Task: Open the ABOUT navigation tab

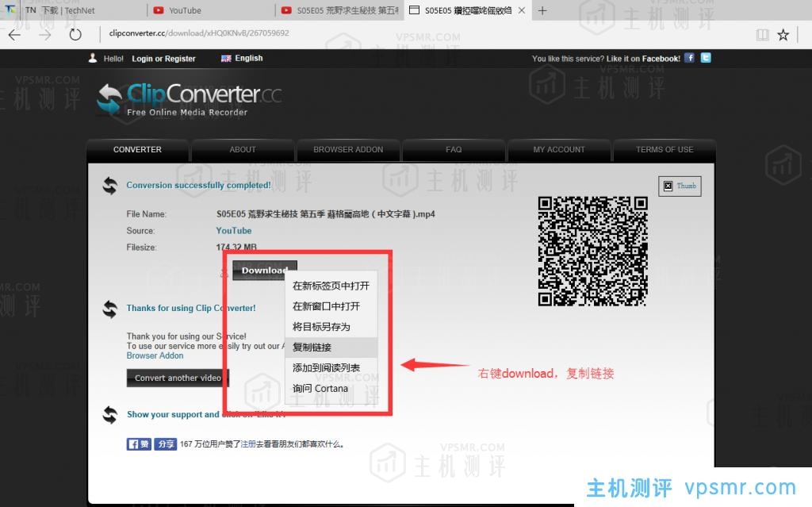Action: click(243, 150)
